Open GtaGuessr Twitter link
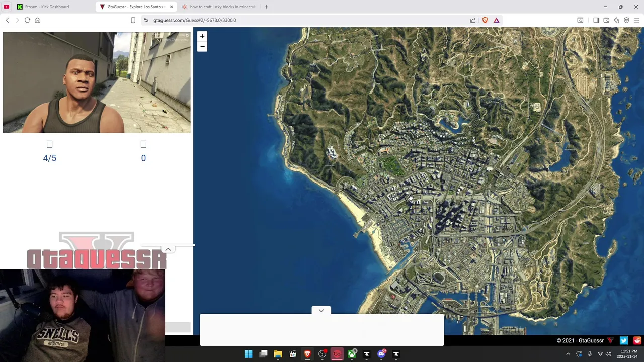644x362 pixels. [x=624, y=340]
